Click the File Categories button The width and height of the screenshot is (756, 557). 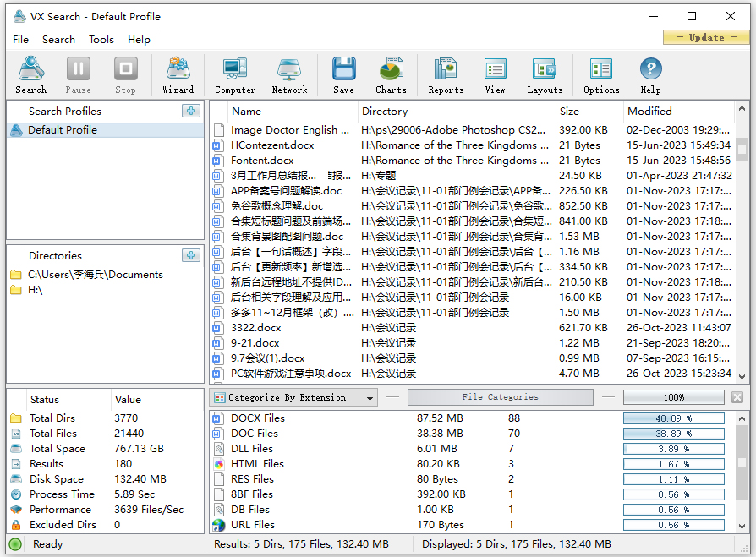tap(500, 397)
